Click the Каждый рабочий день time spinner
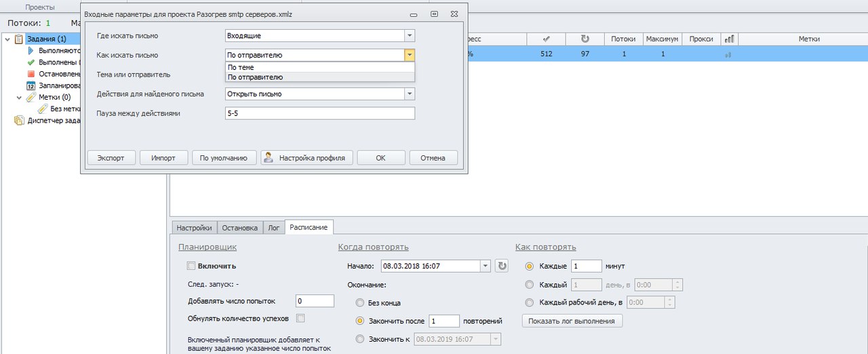 tap(670, 302)
